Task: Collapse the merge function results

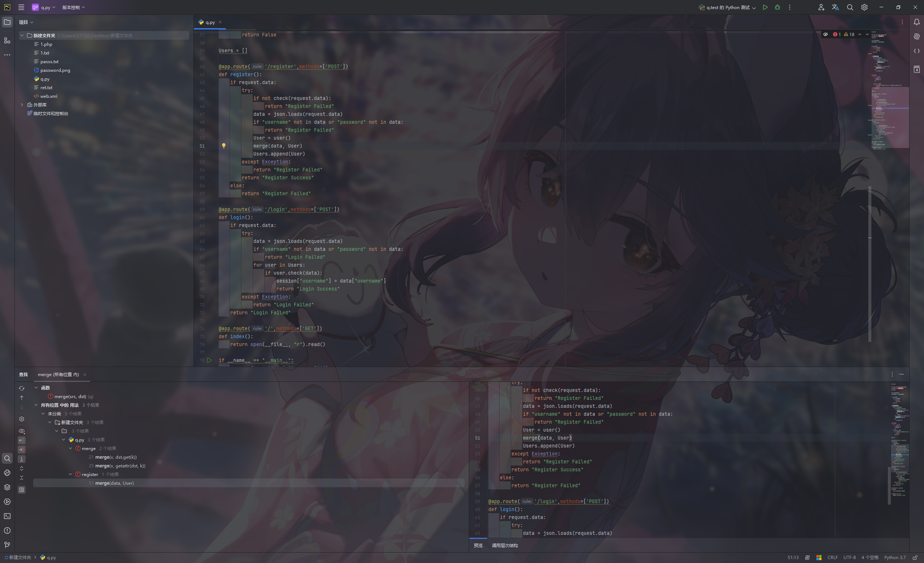Action: click(70, 448)
